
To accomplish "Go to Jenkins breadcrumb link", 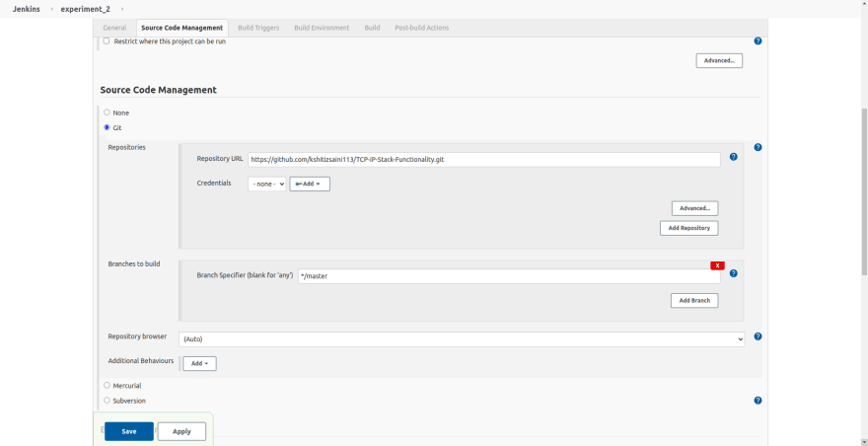I will point(27,10).
